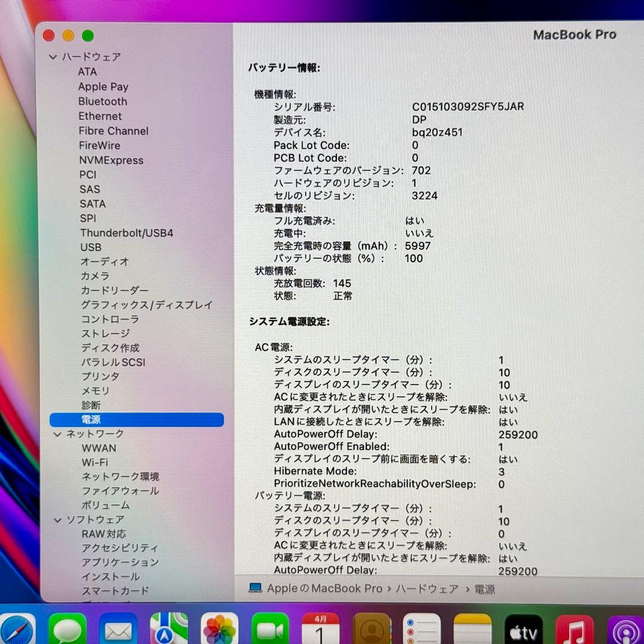The image size is (644, 644).
Task: Select RAW対応 under ソフトウェア
Action: click(x=104, y=534)
